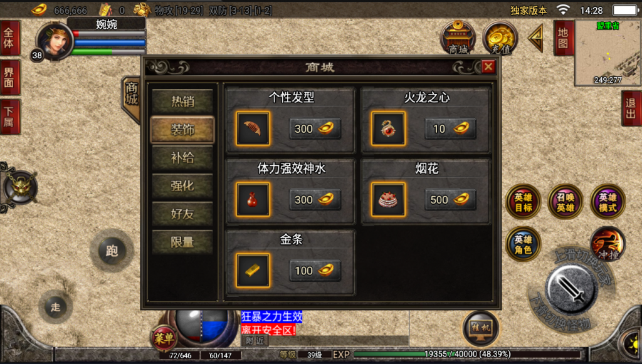The height and width of the screenshot is (364, 642).
Task: Open the 菜单 menu button
Action: point(164,339)
